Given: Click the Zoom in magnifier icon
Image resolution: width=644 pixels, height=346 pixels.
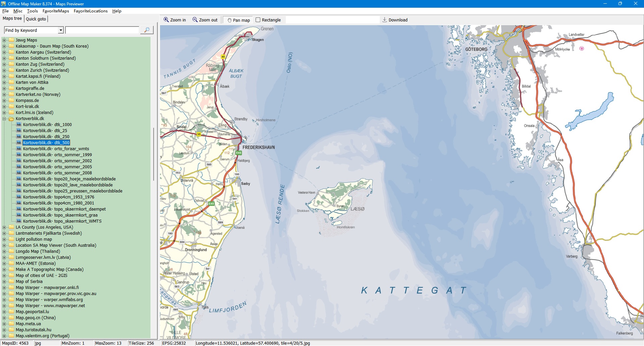Looking at the screenshot, I should pyautogui.click(x=166, y=20).
